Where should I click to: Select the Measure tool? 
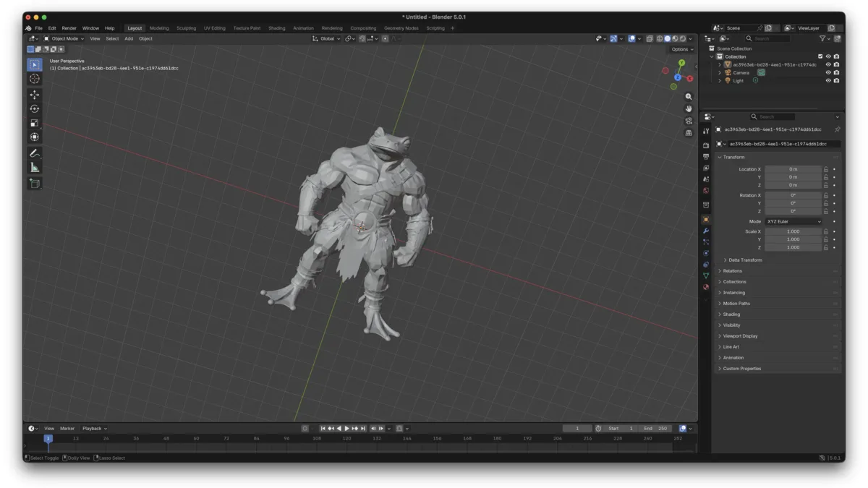click(35, 167)
